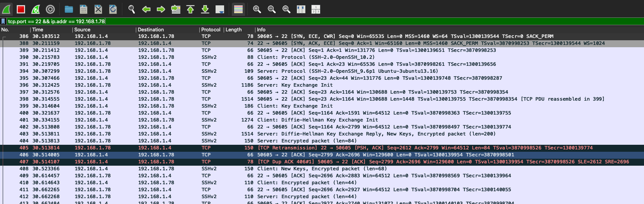644x204 pixels.
Task: Stop the running capture with red square
Action: (x=21, y=9)
